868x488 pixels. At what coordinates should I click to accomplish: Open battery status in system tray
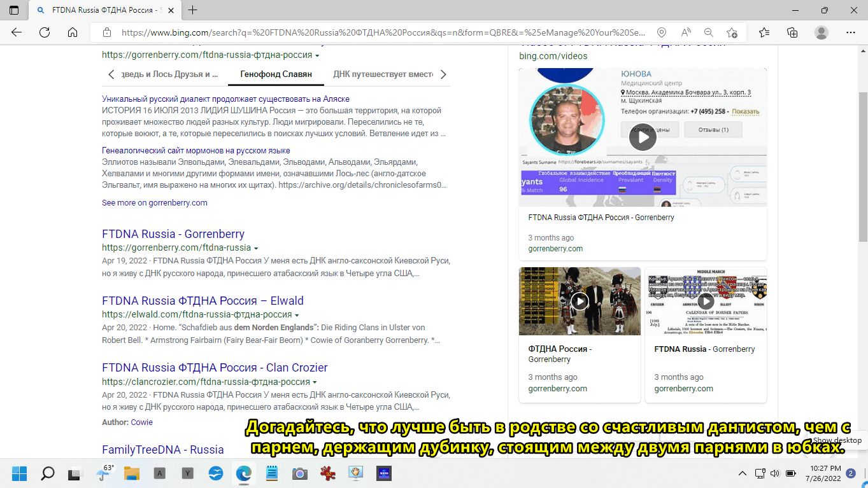tap(790, 473)
